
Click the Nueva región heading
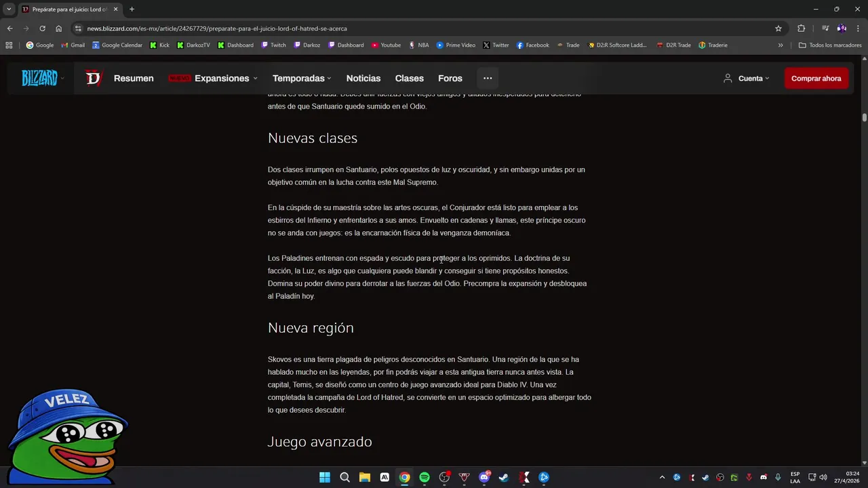click(x=311, y=328)
